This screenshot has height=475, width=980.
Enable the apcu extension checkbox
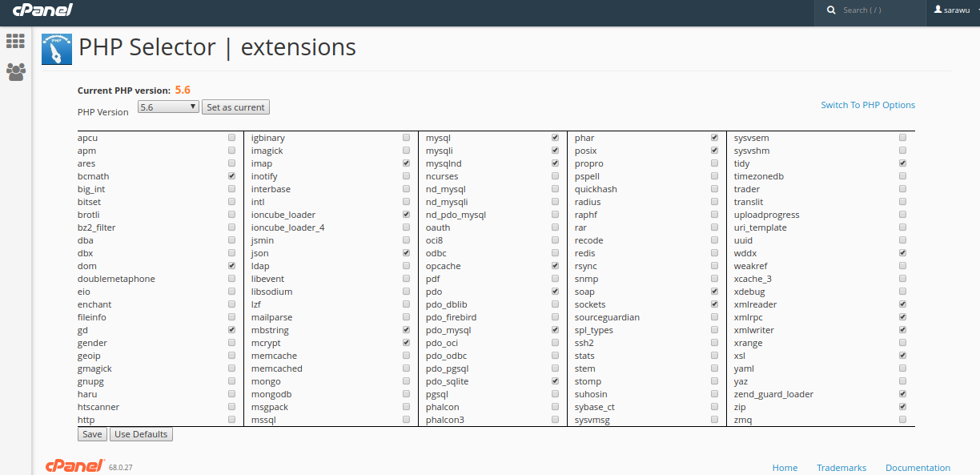coord(231,138)
